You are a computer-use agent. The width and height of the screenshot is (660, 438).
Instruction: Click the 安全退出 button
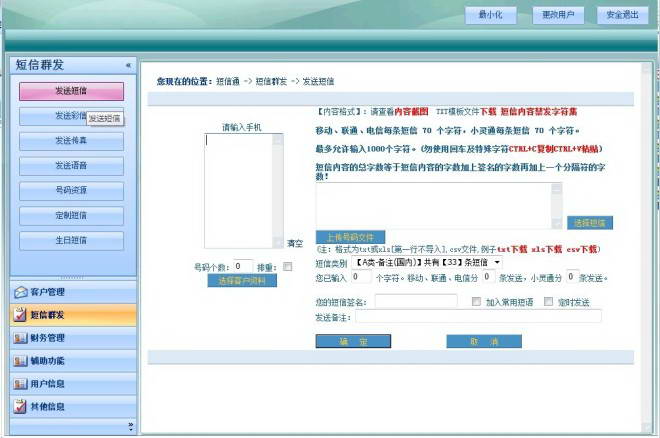pos(622,15)
